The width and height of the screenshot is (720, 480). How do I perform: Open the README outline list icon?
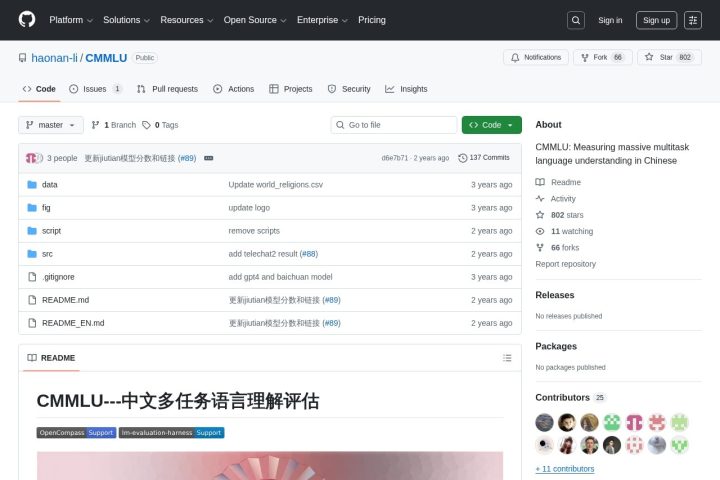(x=507, y=358)
